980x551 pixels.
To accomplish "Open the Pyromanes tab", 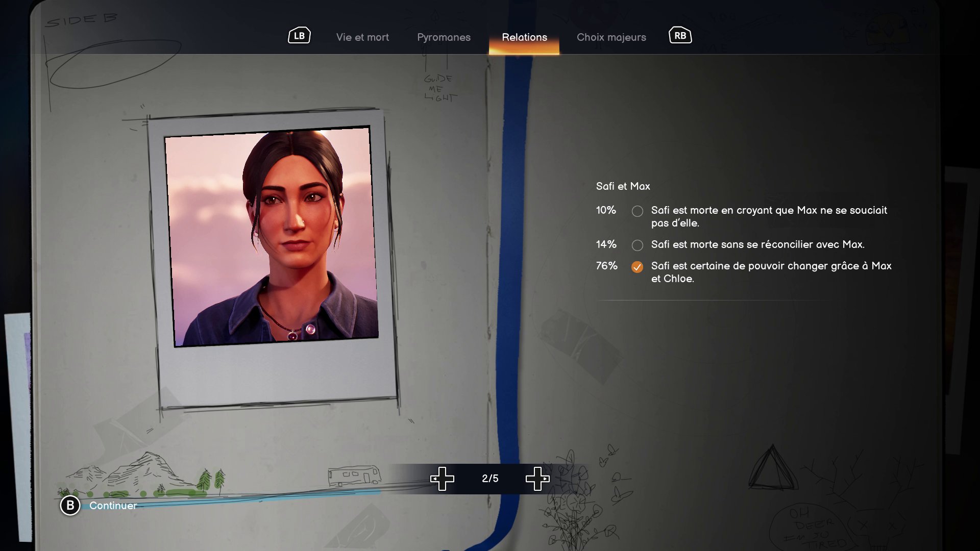I will pos(444,37).
